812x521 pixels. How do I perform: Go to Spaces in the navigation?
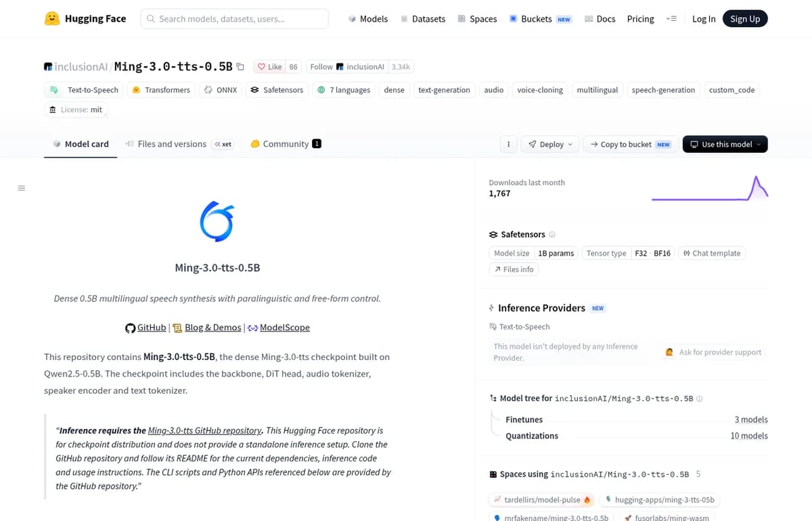pyautogui.click(x=477, y=19)
